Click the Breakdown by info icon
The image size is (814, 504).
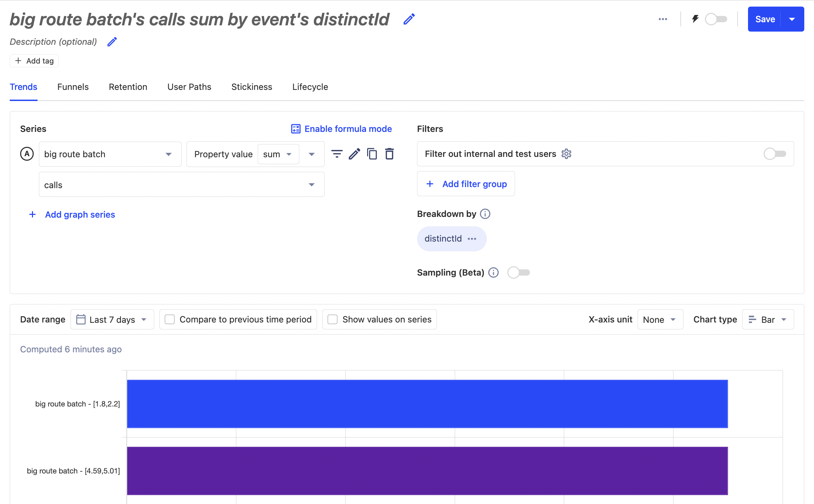(x=485, y=214)
